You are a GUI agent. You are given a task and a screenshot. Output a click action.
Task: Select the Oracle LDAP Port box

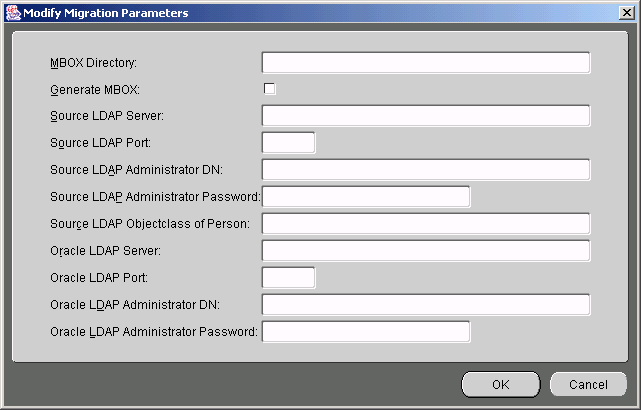point(288,278)
